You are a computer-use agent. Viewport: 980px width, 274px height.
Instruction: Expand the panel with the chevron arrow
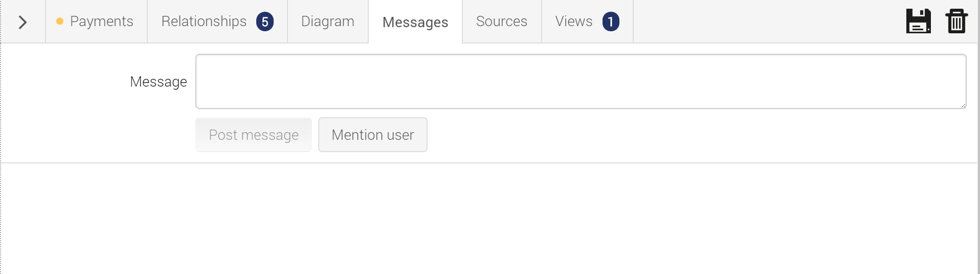[23, 22]
